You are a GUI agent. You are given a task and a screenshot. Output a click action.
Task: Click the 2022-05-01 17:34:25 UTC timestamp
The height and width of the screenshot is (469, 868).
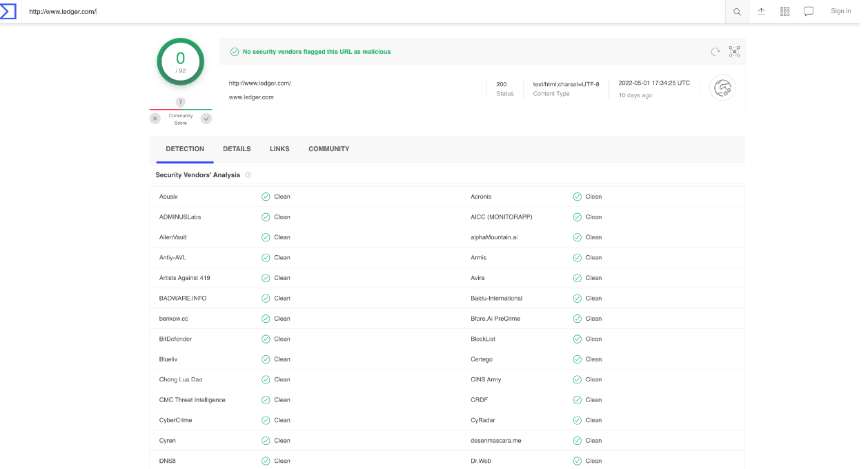654,83
